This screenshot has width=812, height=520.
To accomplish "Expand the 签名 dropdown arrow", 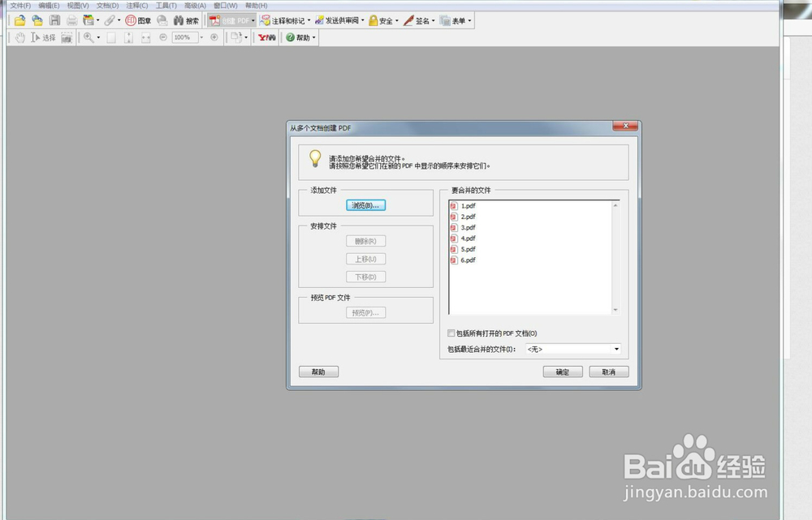I will [x=433, y=21].
